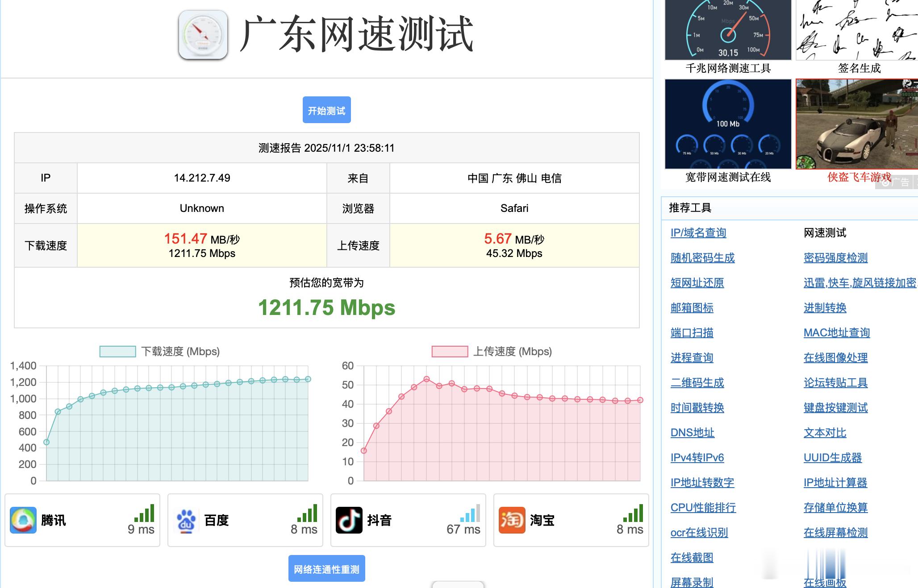Click the 侠盗飞车游戏 ad image
Screen dimensions: 918x588
pos(856,124)
